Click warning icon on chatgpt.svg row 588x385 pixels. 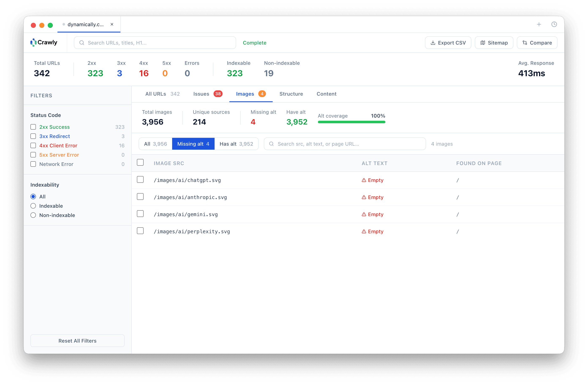click(x=364, y=180)
